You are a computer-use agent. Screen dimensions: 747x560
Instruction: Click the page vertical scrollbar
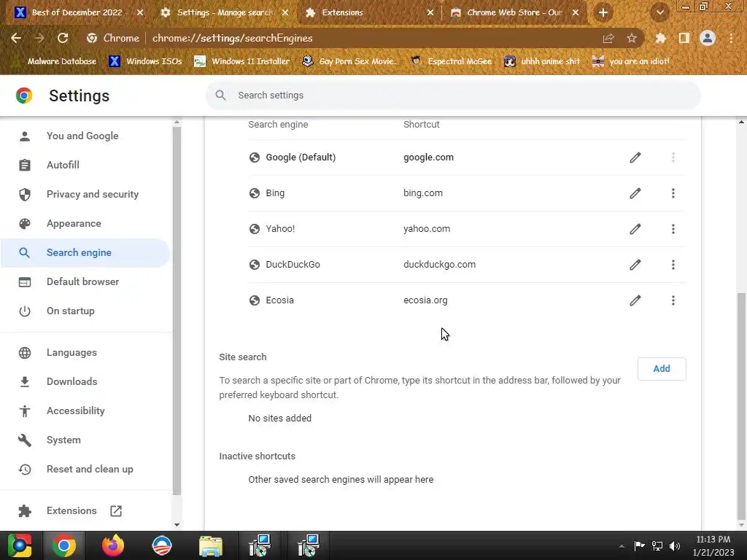coord(741,406)
